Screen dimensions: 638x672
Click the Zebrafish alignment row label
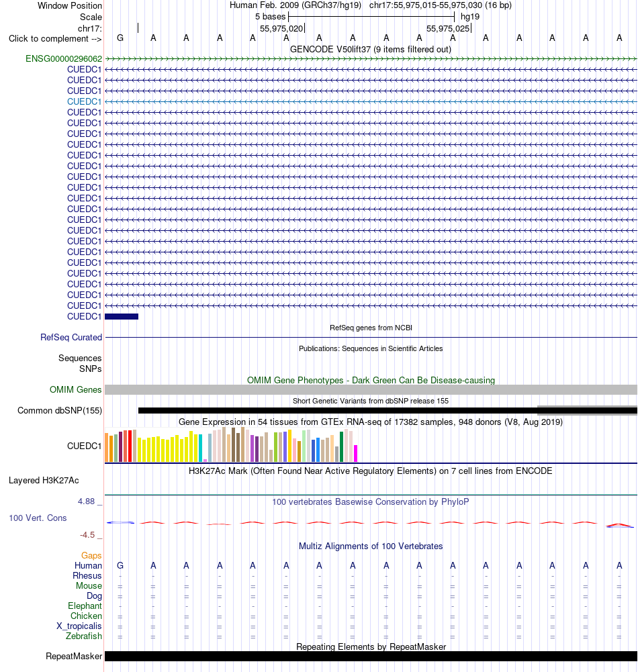tap(84, 636)
